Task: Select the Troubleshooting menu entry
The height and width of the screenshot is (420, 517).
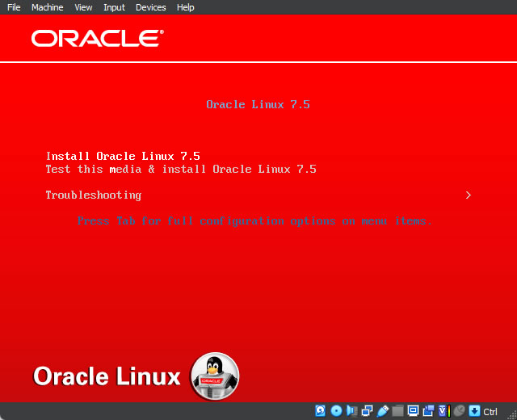Action: click(x=94, y=195)
